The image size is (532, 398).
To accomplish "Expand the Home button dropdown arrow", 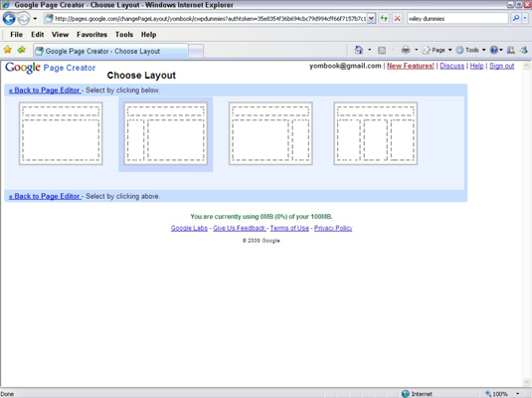I will (x=370, y=51).
